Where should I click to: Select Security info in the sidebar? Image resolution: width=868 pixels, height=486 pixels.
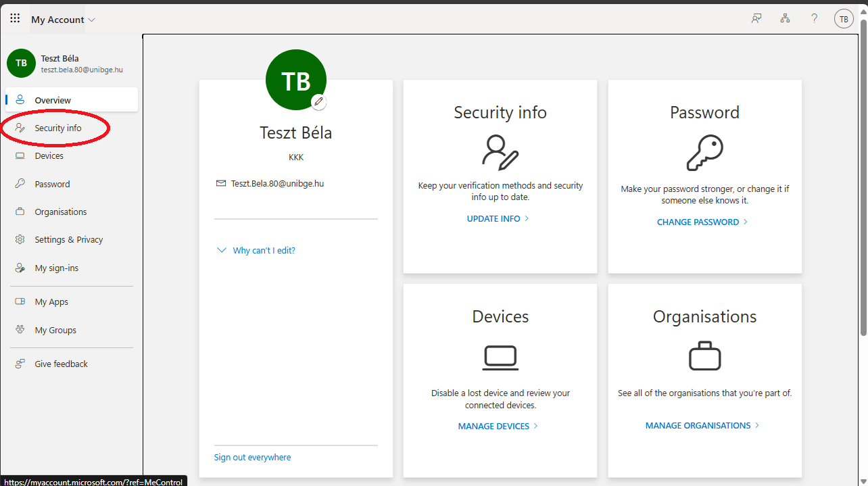click(58, 128)
